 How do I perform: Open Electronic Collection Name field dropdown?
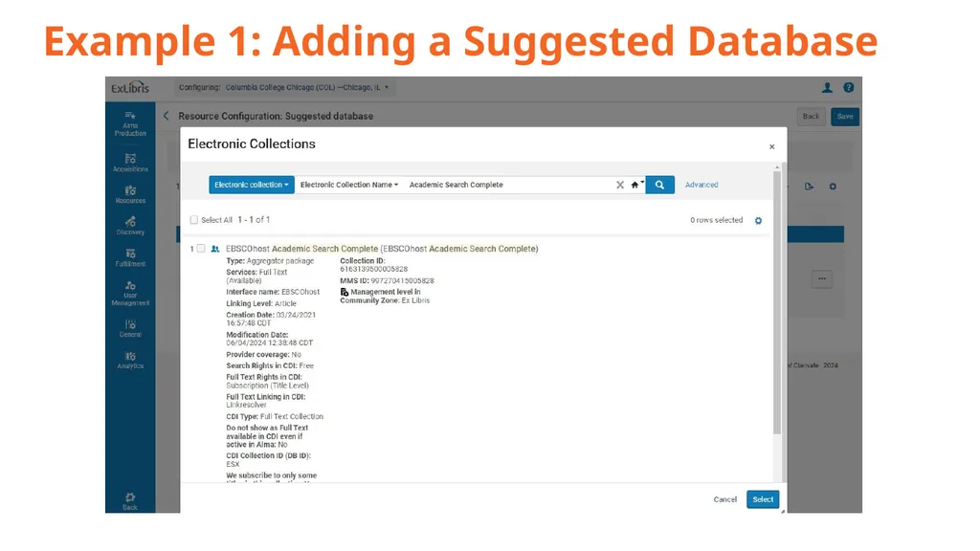(348, 185)
